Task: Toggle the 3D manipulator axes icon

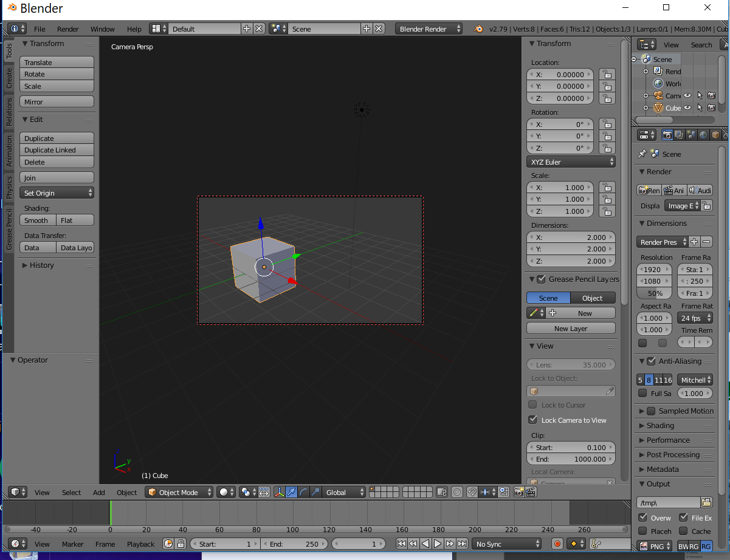Action: [x=280, y=492]
